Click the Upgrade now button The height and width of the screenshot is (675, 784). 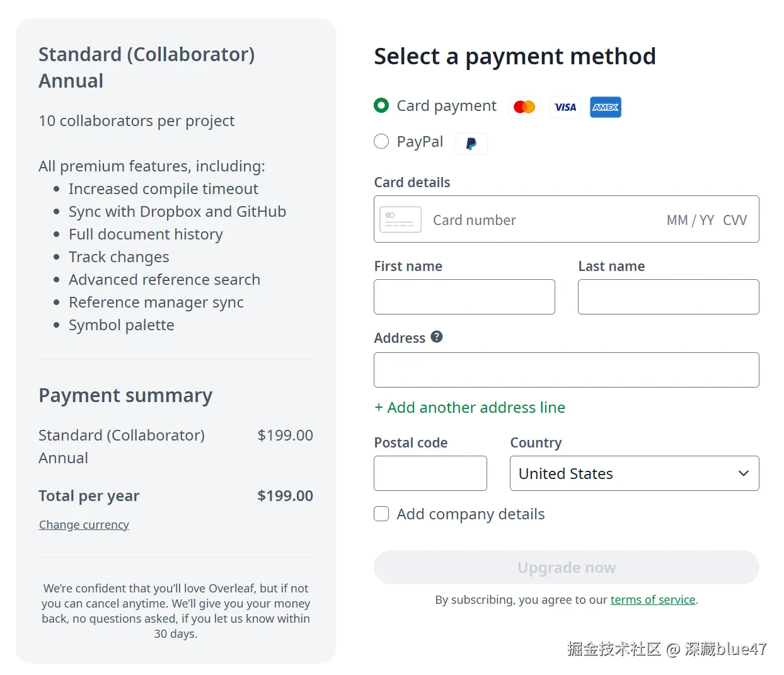[566, 567]
